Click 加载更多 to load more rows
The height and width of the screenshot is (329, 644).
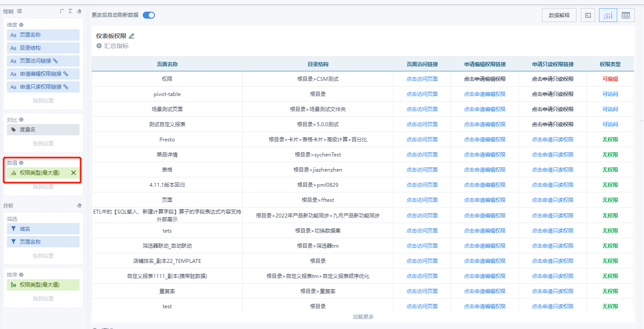(x=363, y=317)
